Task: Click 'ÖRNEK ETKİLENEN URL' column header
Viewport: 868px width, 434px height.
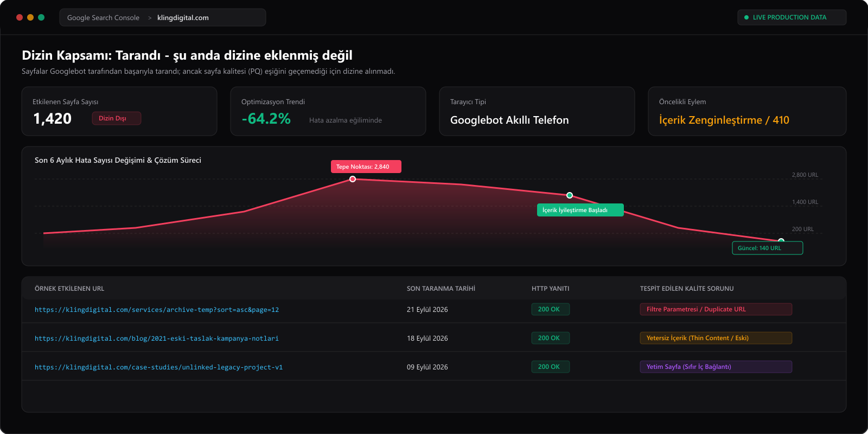Action: (69, 289)
